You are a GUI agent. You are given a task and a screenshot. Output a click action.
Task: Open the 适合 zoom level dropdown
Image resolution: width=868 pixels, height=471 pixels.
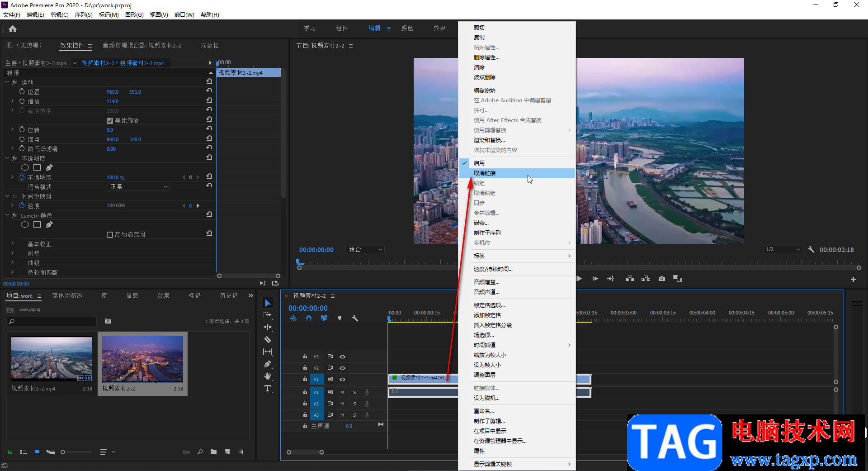[365, 250]
